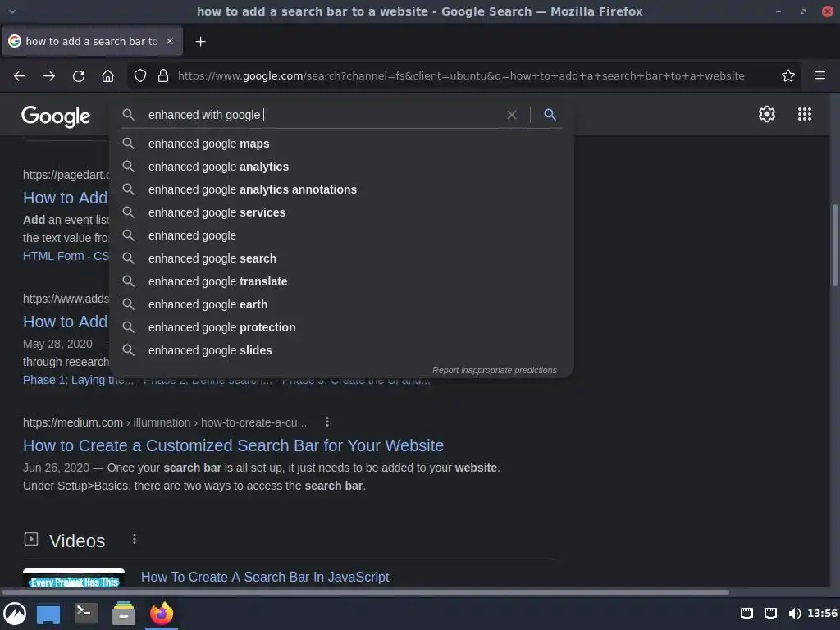Image resolution: width=840 pixels, height=630 pixels.
Task: Go to Google home via logo
Action: [56, 116]
